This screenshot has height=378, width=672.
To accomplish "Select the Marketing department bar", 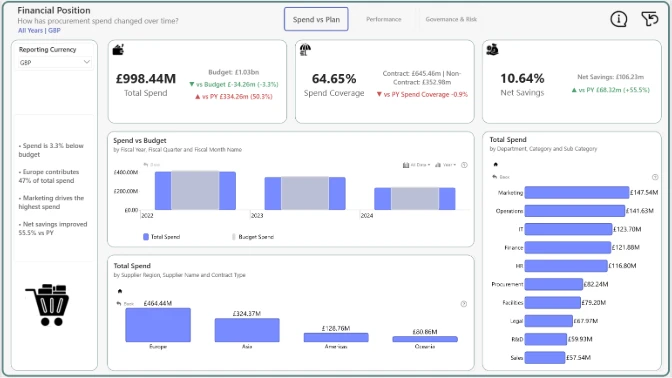I will tap(577, 192).
